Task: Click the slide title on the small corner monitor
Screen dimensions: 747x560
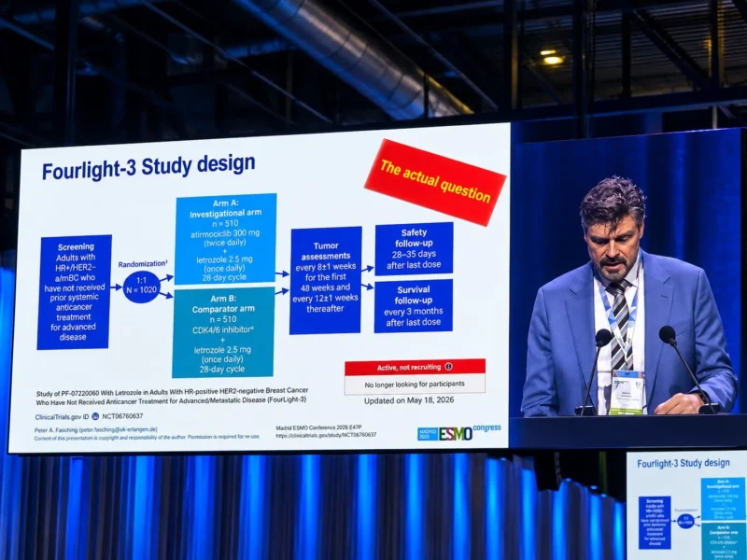Action: 684,463
